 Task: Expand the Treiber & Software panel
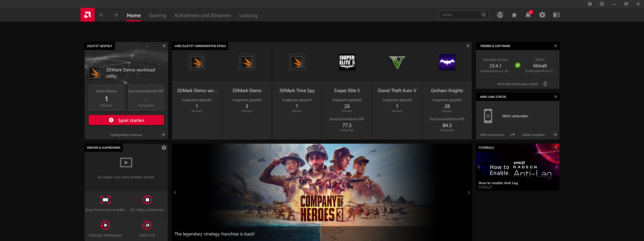pos(555,46)
